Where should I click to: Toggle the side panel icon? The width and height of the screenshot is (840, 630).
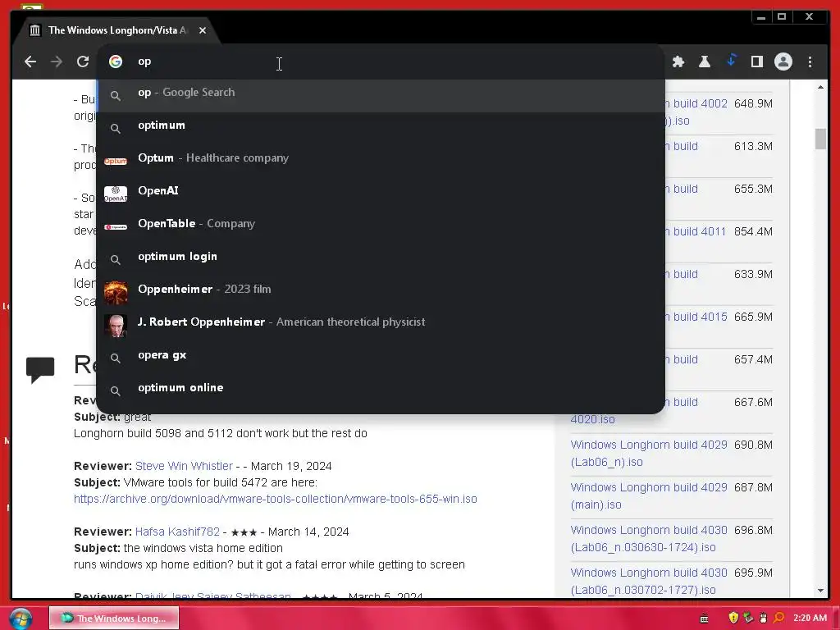click(x=757, y=62)
